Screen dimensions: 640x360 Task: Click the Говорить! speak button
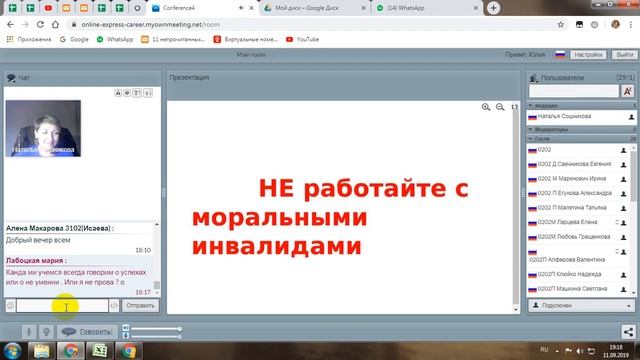87,331
